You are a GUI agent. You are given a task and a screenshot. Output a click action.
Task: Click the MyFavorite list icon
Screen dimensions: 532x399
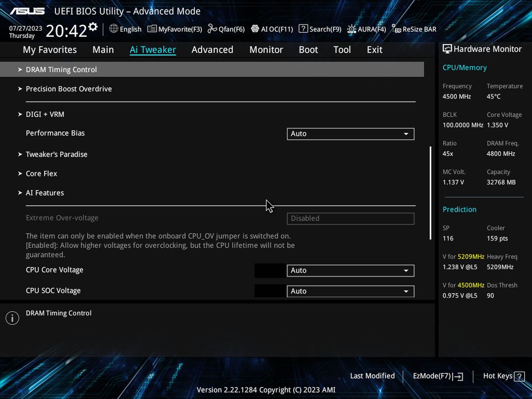tap(152, 29)
